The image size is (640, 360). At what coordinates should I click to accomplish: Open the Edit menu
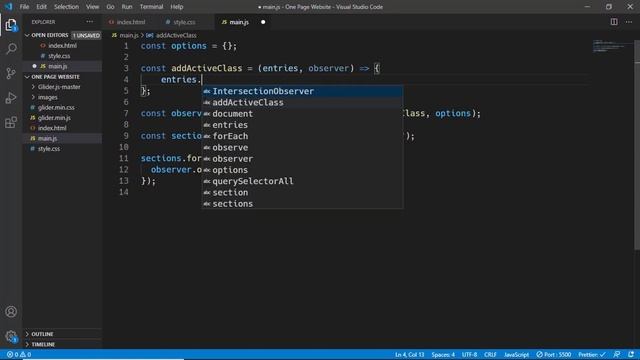click(x=41, y=7)
